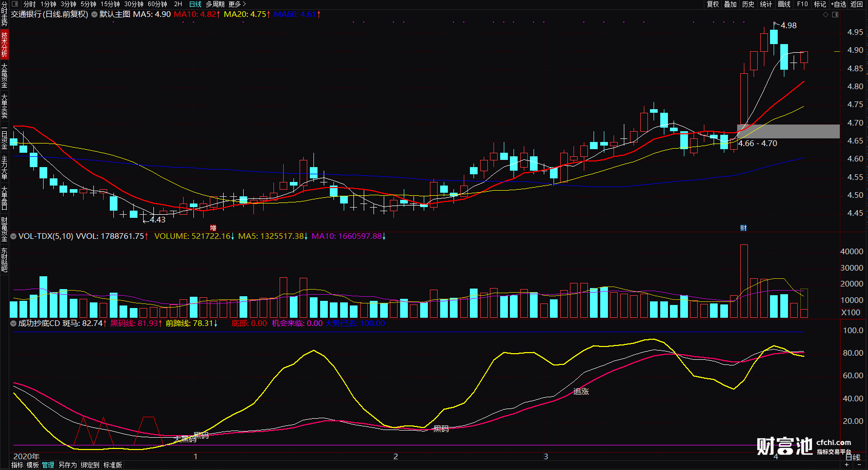Viewport: 868px width, 470px height.
Task: Select the 15分钟 period
Action: click(x=110, y=4)
